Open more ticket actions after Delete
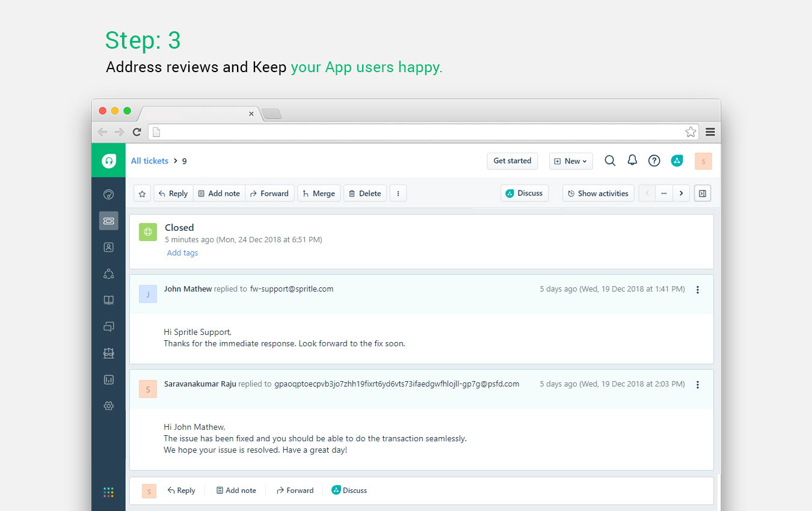The image size is (812, 511). click(x=398, y=194)
